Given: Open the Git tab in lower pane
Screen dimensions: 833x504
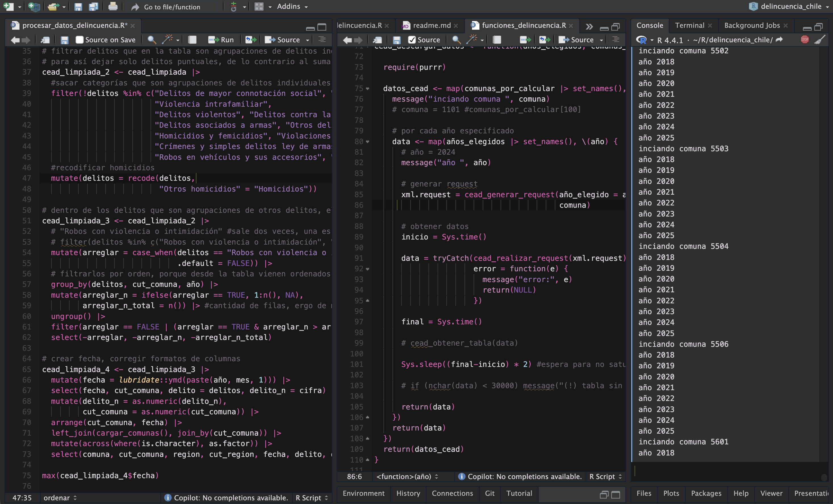Looking at the screenshot, I should pos(489,493).
